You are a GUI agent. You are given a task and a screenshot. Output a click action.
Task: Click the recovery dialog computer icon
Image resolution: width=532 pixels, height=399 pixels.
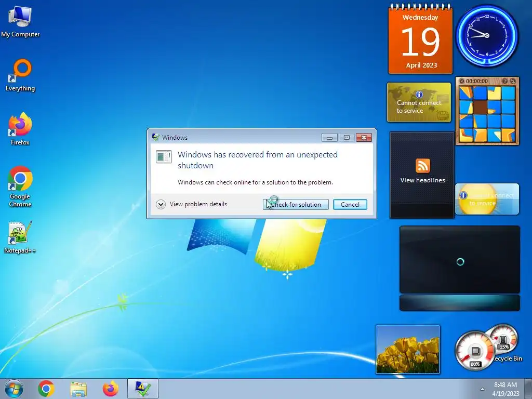pos(164,157)
